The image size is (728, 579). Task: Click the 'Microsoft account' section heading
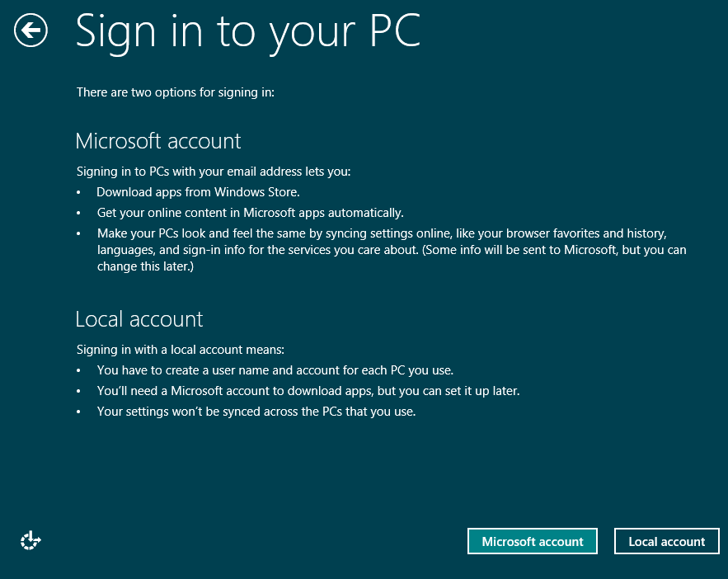157,141
